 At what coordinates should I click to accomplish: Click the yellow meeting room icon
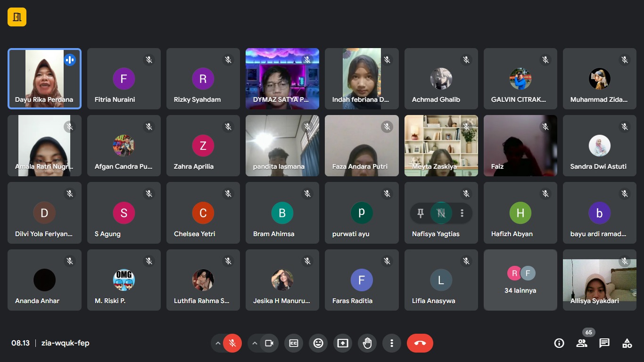coord(17,17)
